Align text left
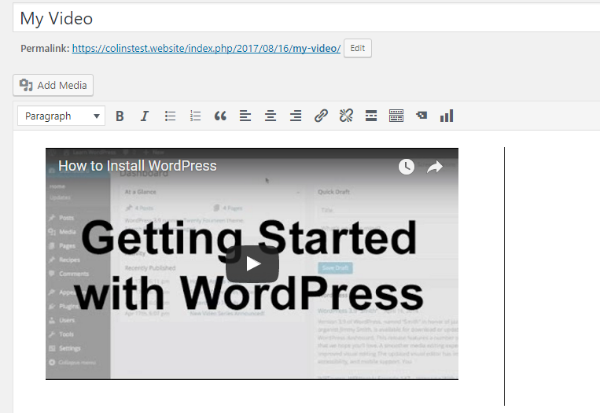 click(245, 116)
